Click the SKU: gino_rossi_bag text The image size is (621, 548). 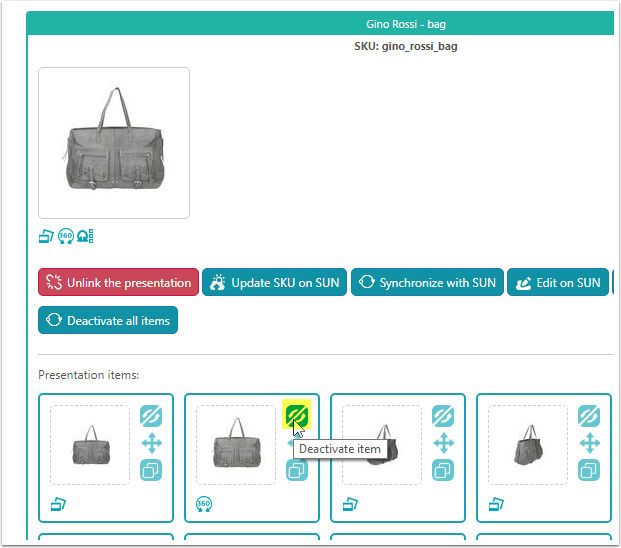[406, 47]
